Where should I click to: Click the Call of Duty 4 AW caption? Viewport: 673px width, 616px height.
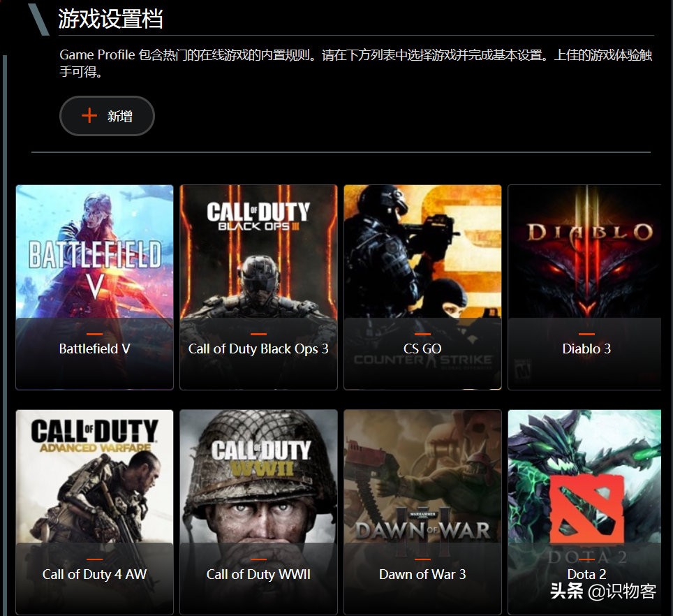(94, 574)
